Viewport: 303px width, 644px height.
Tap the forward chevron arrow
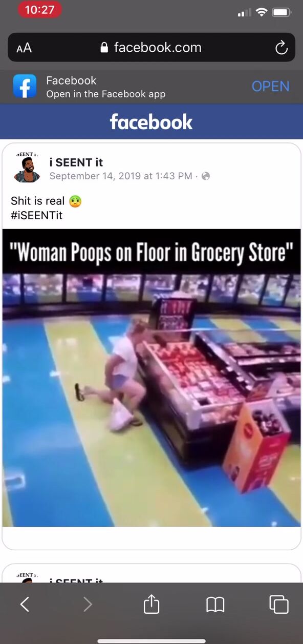coord(88,605)
